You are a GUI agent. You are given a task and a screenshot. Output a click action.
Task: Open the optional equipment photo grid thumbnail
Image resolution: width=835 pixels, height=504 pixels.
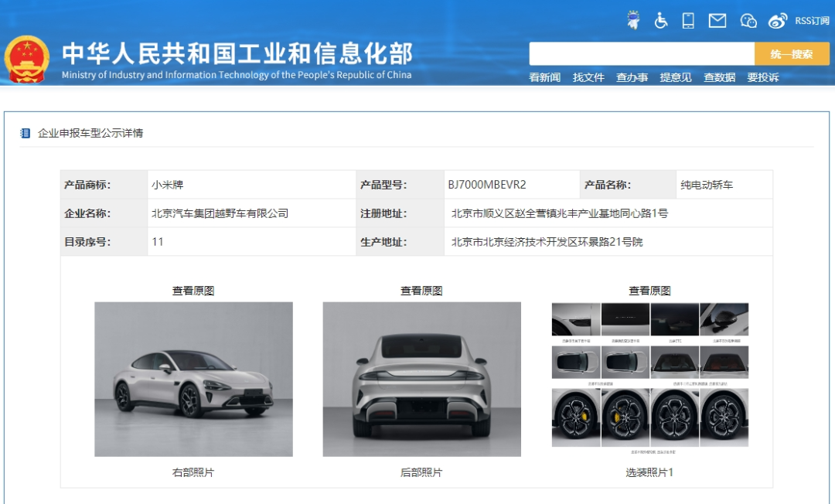649,375
